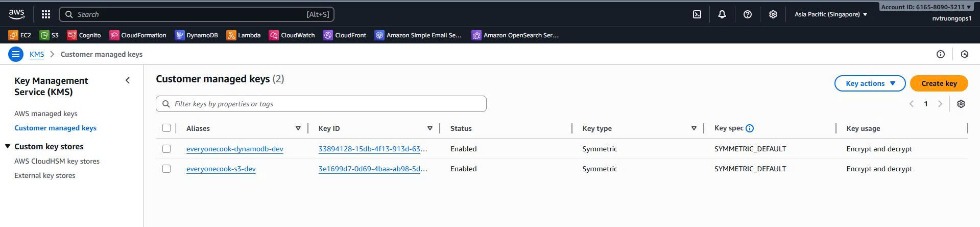Screen dimensions: 980x227
Task: Select Customer managed keys in sidebar
Action: point(55,128)
